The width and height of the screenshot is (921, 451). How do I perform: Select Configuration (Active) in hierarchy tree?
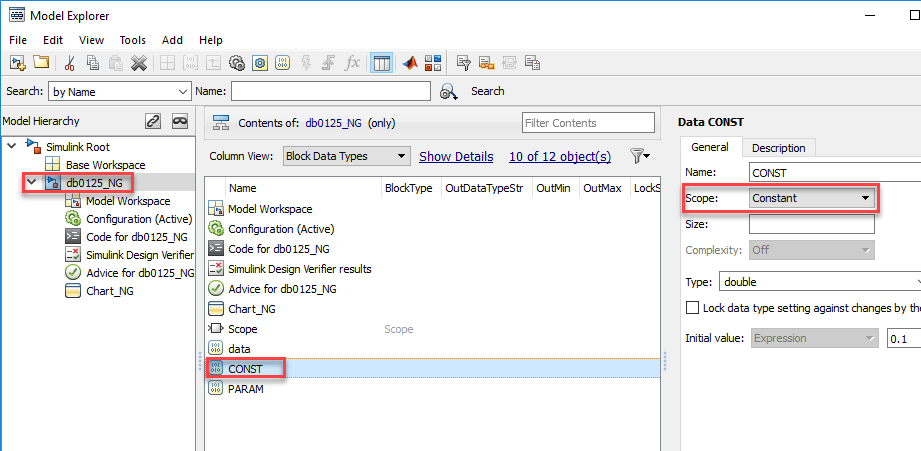[139, 219]
